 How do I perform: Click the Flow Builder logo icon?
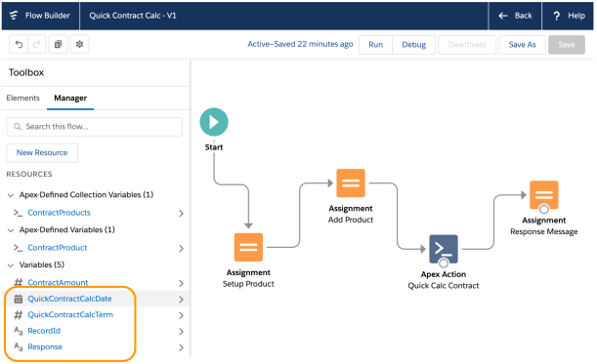(14, 16)
